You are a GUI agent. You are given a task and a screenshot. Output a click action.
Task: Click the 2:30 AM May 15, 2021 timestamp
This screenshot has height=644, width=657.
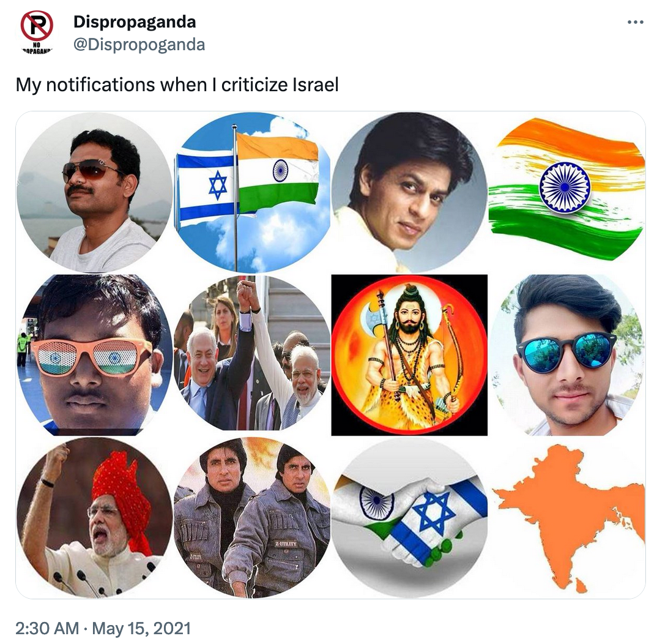pyautogui.click(x=103, y=629)
